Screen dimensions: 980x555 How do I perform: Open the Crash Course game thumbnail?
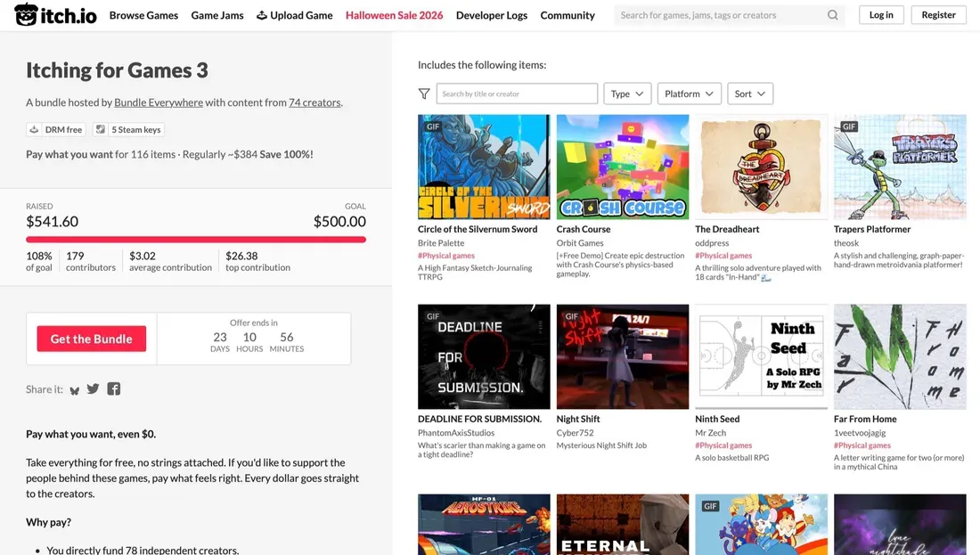pos(623,167)
